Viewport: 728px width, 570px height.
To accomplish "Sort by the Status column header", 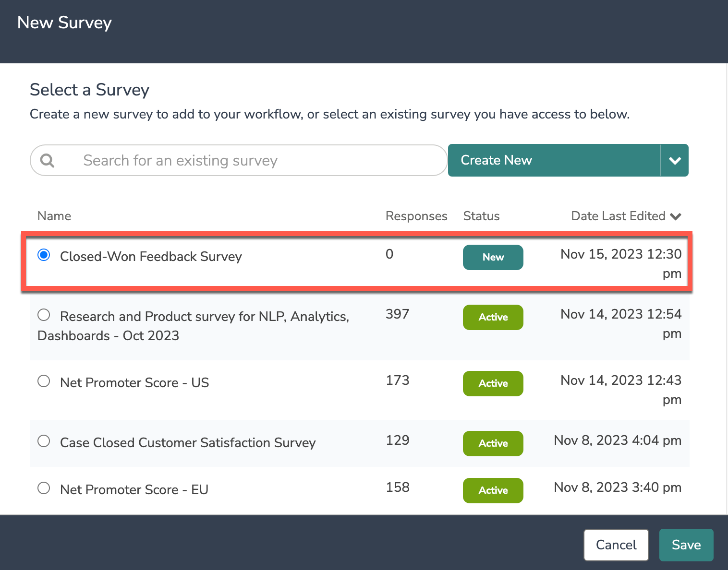I will (x=481, y=216).
